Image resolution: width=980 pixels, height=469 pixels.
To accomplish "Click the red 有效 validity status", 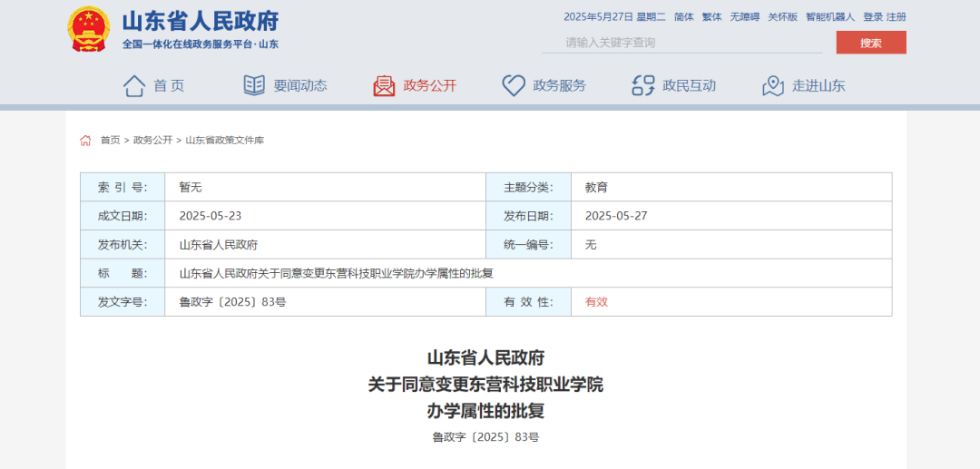I will [x=596, y=302].
